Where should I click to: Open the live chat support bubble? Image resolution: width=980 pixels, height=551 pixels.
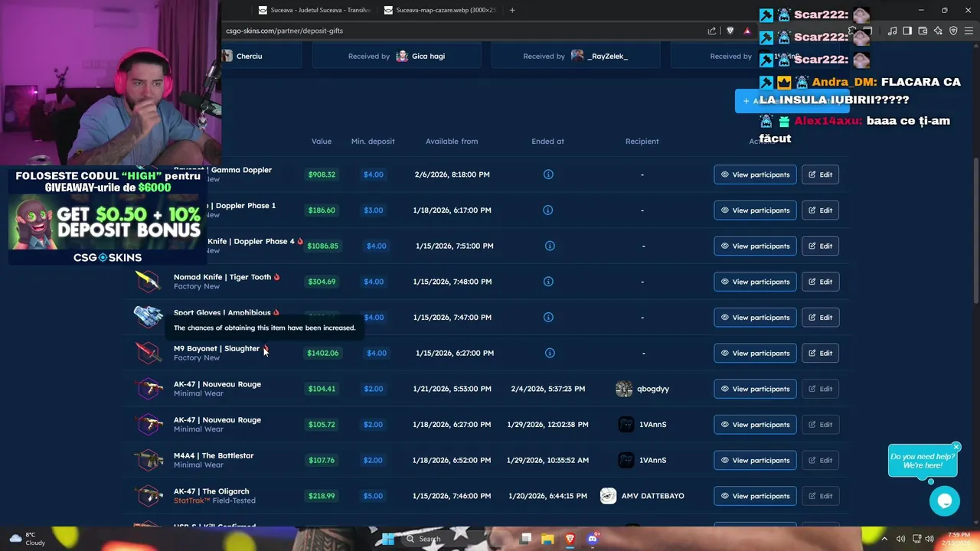point(945,500)
